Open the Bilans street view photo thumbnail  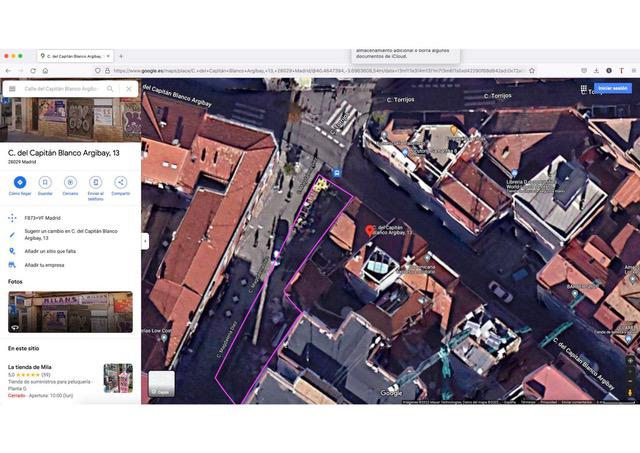(x=70, y=312)
